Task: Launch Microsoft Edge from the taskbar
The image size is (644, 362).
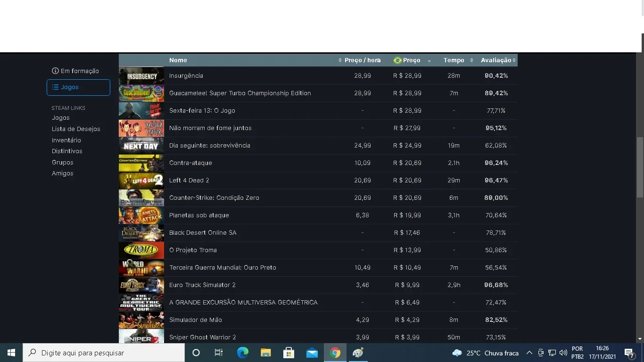Action: pos(242,353)
